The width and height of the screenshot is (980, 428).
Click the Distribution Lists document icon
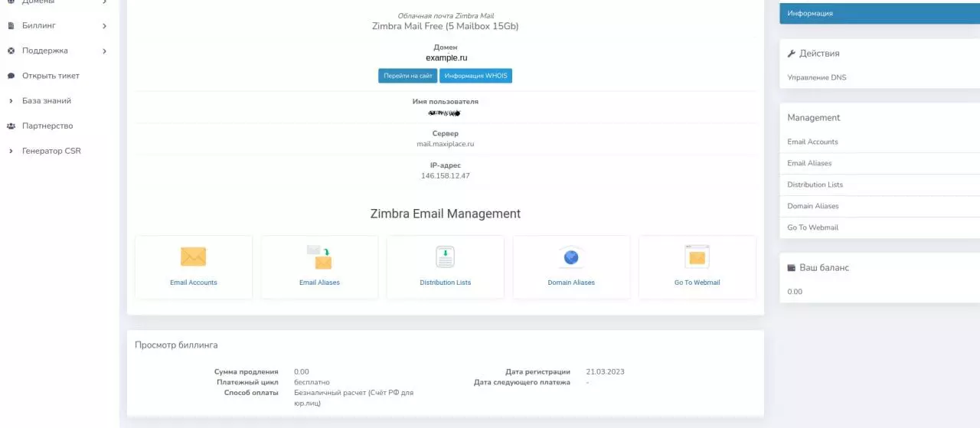point(446,256)
